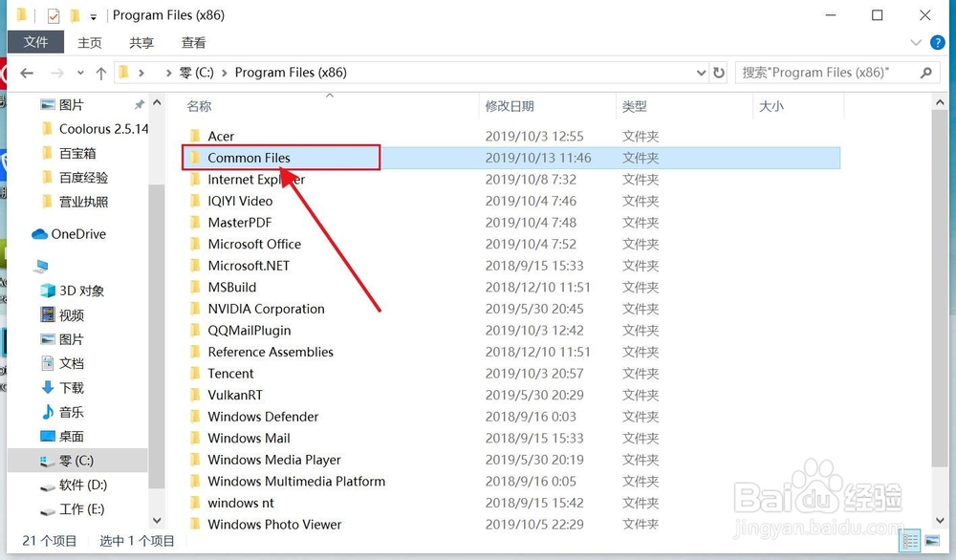Select the Microsoft.NET folder

(x=249, y=266)
